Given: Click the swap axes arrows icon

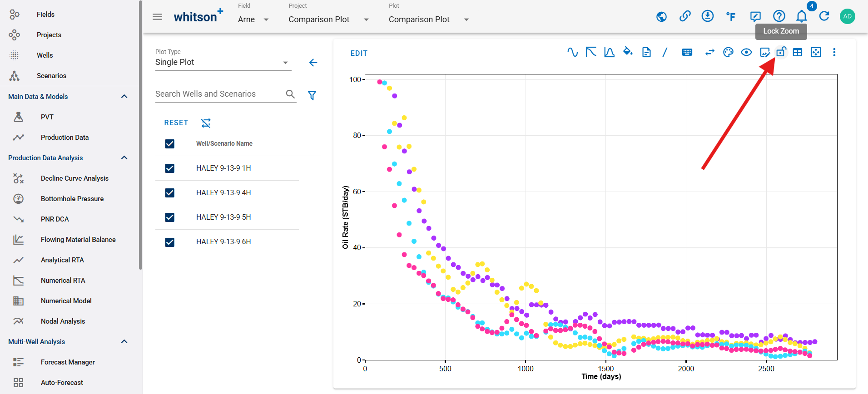Looking at the screenshot, I should point(709,52).
